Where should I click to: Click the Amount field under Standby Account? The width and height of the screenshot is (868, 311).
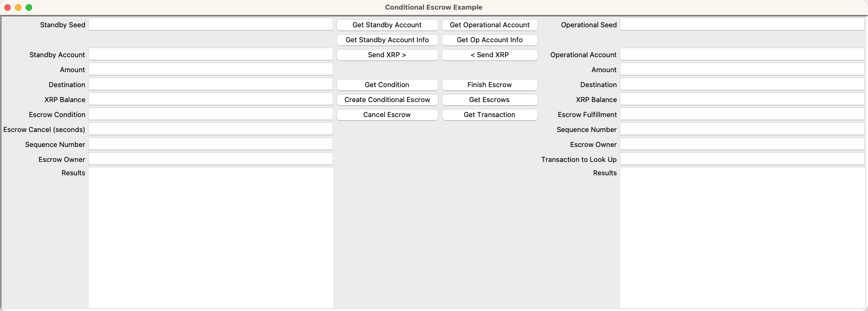211,68
